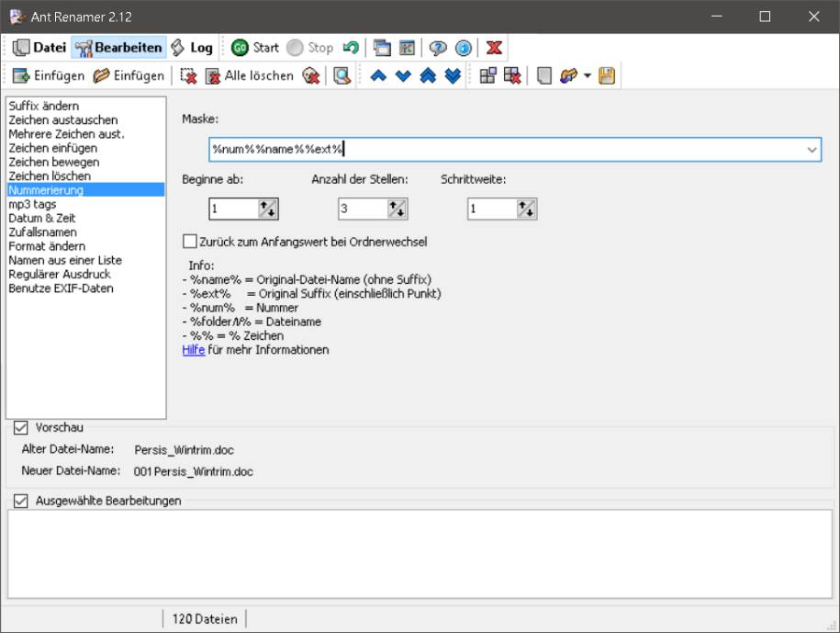Click the red X exit icon
Screen dimensions: 840x633
494,48
